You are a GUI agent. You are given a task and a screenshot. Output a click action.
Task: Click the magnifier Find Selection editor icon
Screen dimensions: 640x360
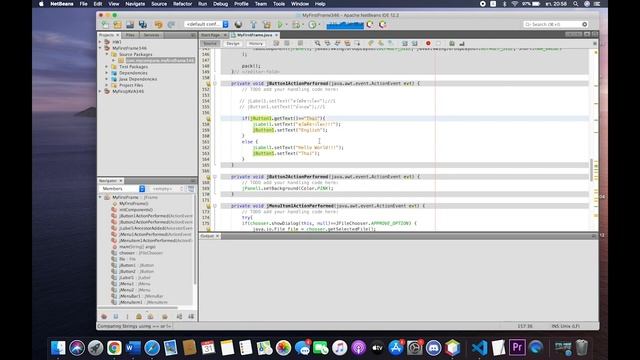point(317,43)
